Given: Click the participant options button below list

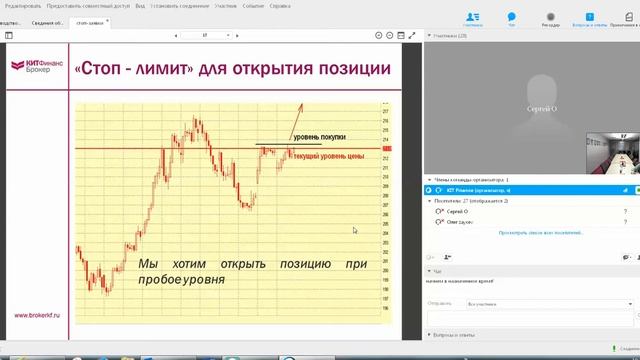Looking at the screenshot, I should point(447,257).
